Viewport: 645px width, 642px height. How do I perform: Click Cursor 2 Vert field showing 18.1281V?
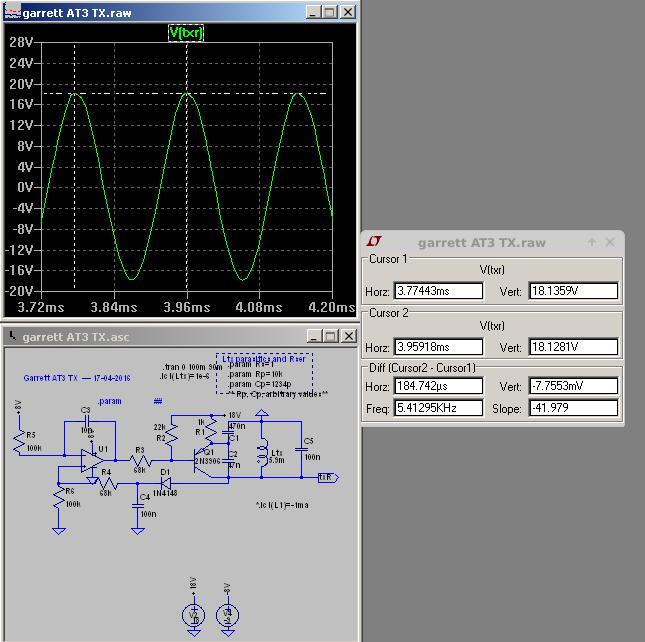(573, 347)
